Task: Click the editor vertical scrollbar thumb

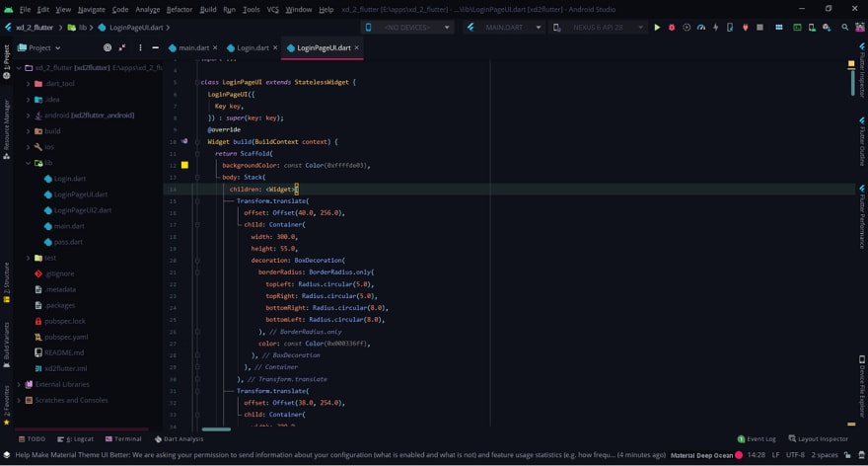Action: 851,81
